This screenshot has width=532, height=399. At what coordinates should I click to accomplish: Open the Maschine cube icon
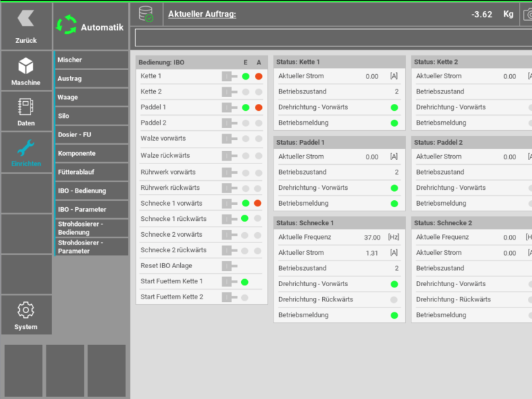pos(26,66)
